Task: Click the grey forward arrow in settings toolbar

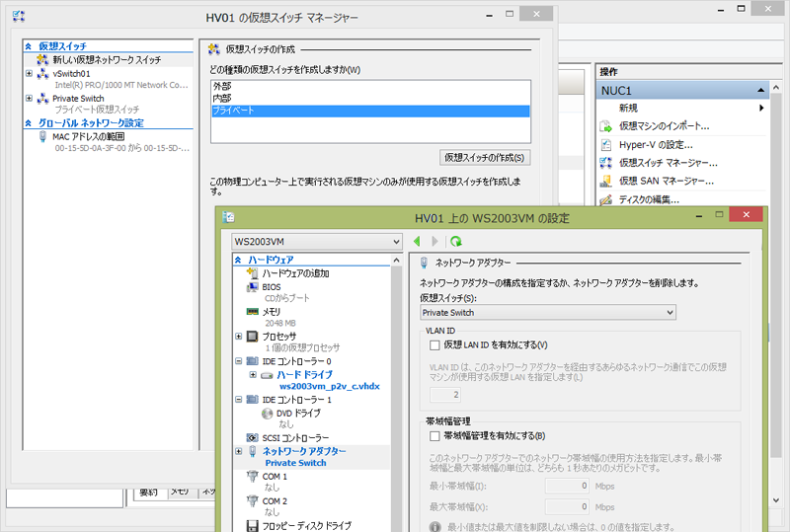Action: point(434,241)
